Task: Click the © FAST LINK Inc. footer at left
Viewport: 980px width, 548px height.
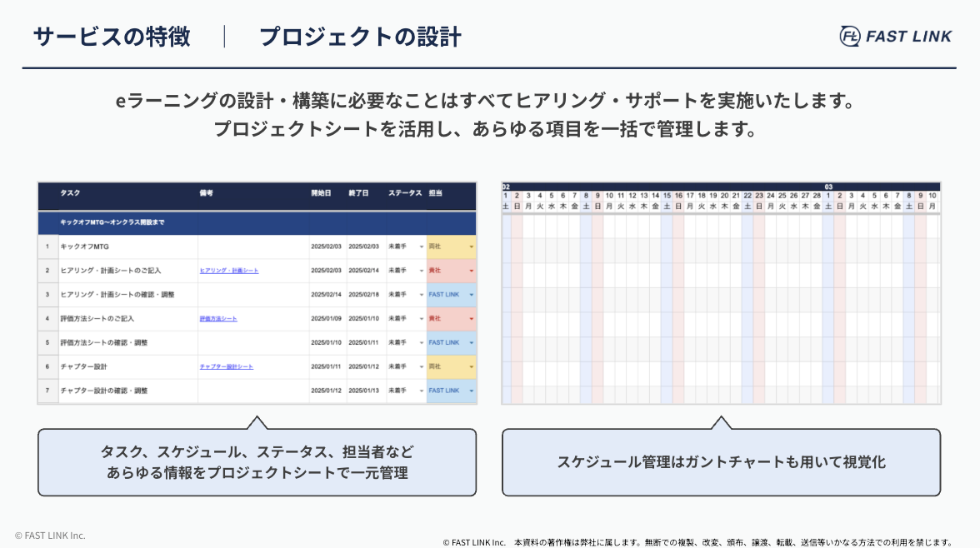Action: [50, 536]
